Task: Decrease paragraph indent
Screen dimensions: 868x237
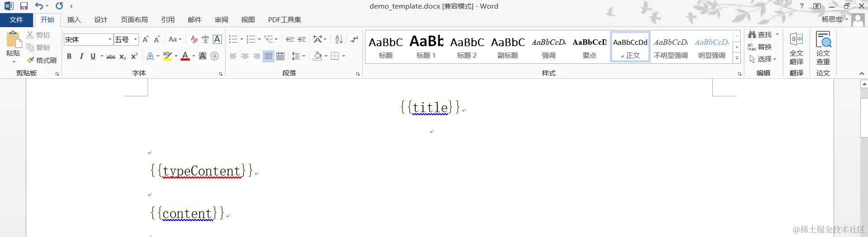Action: tap(290, 39)
